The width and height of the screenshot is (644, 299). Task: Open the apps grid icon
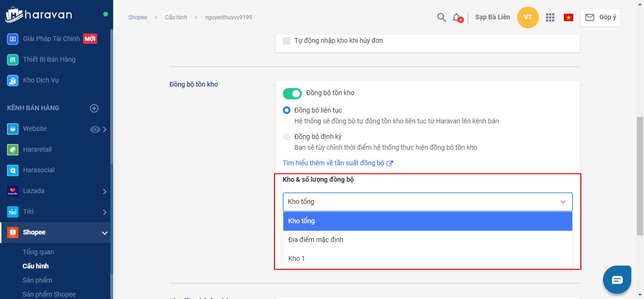(x=550, y=17)
